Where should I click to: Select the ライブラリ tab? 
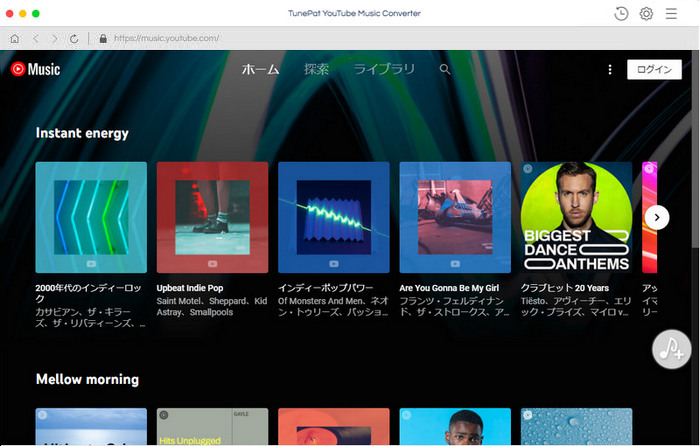tap(384, 69)
